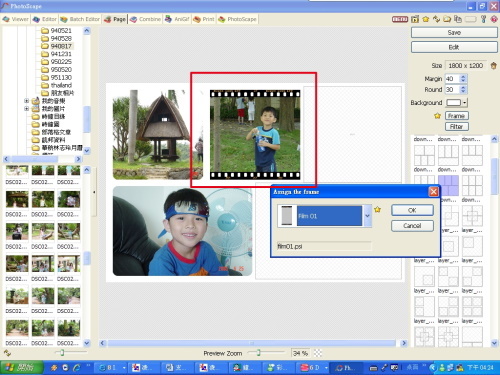Click the star icon left of Frame button
The height and width of the screenshot is (375, 500).
click(x=437, y=116)
